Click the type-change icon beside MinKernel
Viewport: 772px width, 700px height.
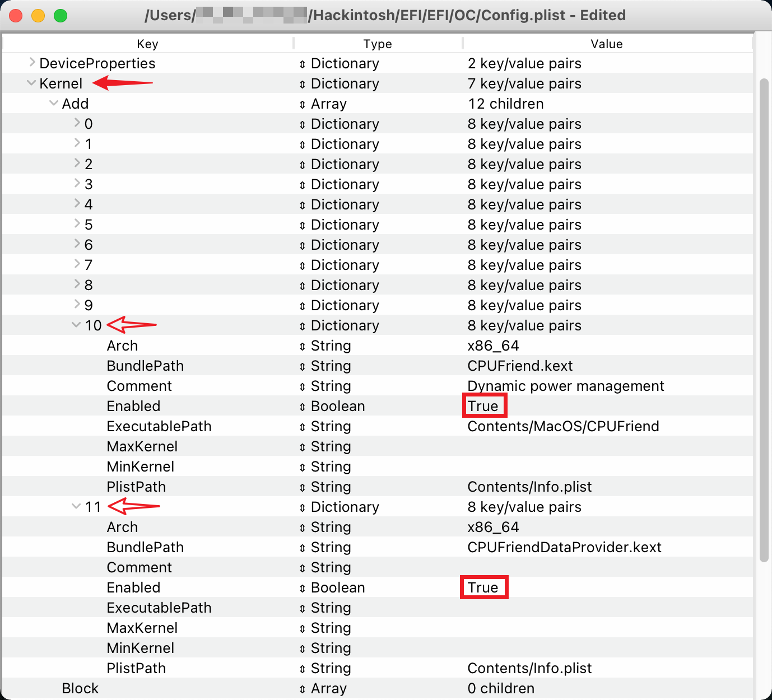click(301, 466)
